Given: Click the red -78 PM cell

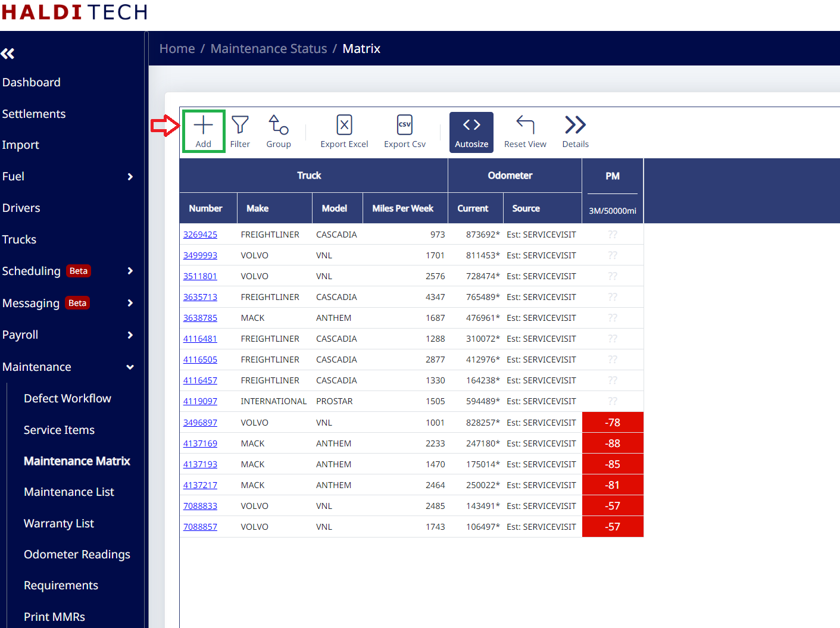Looking at the screenshot, I should (613, 423).
